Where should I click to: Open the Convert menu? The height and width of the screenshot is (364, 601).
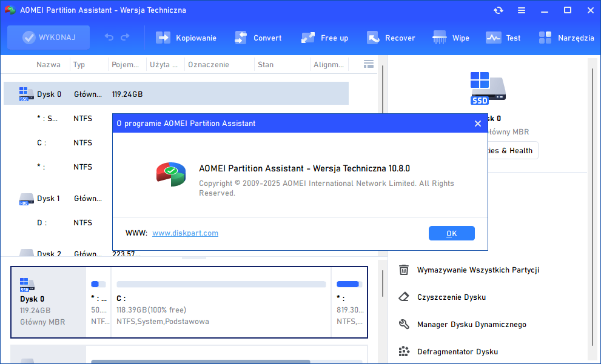click(258, 38)
